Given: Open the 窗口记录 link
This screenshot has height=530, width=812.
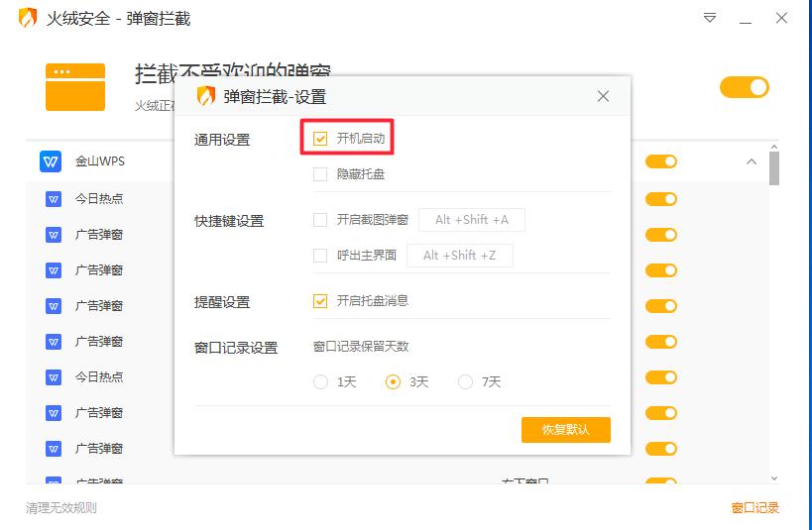Looking at the screenshot, I should pyautogui.click(x=755, y=508).
